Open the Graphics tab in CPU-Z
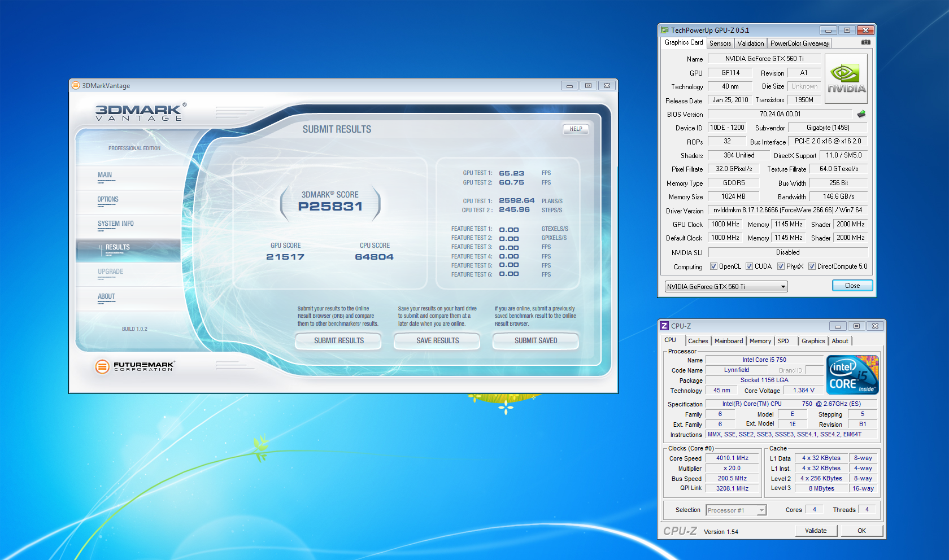This screenshot has height=560, width=949. 813,341
